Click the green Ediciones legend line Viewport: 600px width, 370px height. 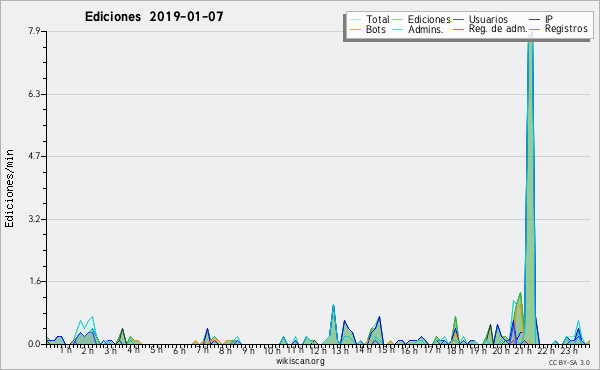(x=398, y=20)
